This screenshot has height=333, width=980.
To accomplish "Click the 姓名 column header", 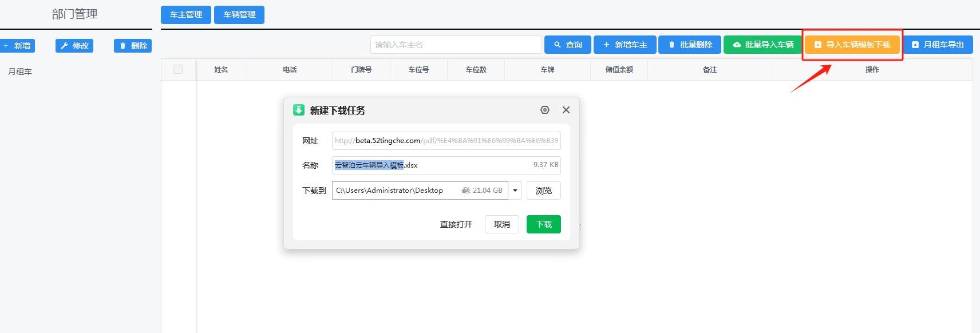I will coord(221,70).
